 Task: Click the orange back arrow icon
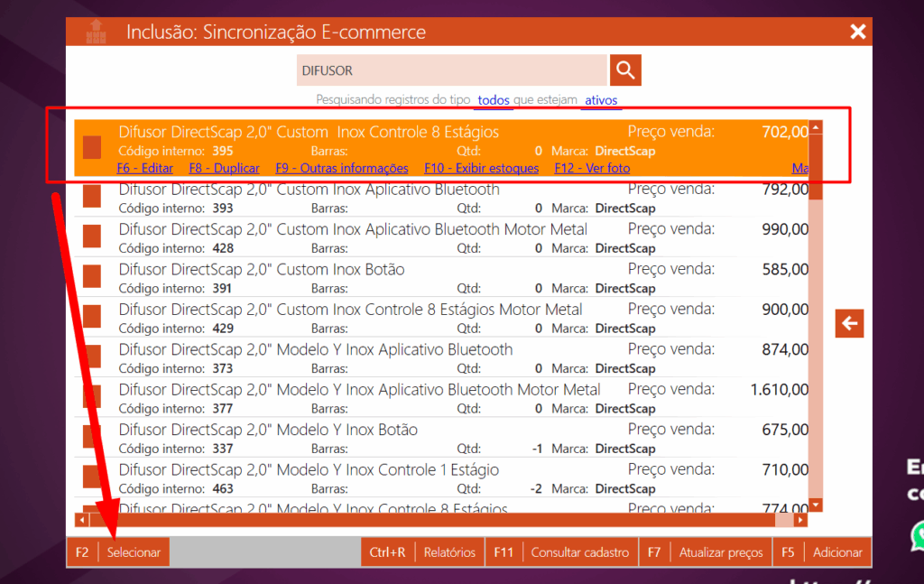point(848,322)
